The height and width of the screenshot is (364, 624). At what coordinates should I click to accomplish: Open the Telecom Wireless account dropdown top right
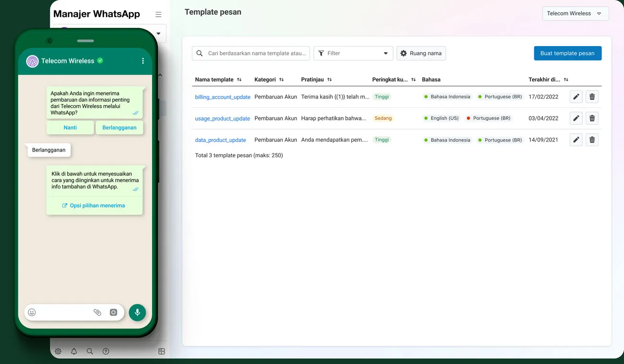click(575, 13)
